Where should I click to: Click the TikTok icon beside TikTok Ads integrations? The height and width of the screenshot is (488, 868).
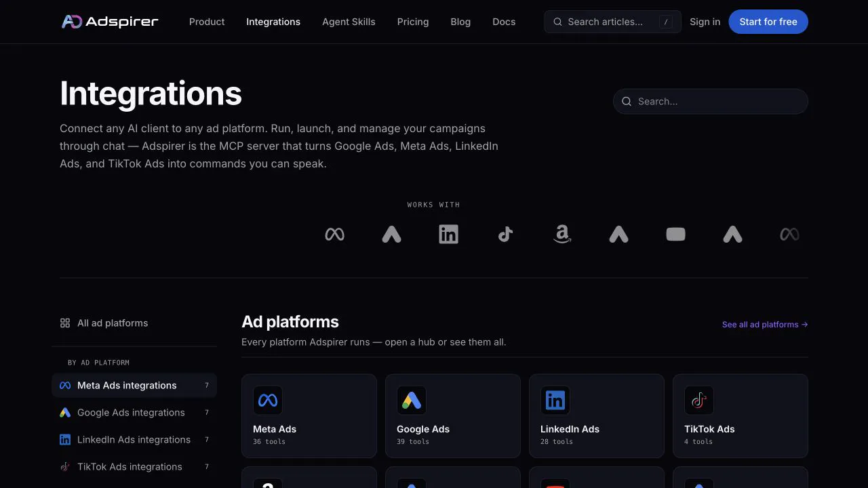coord(65,467)
